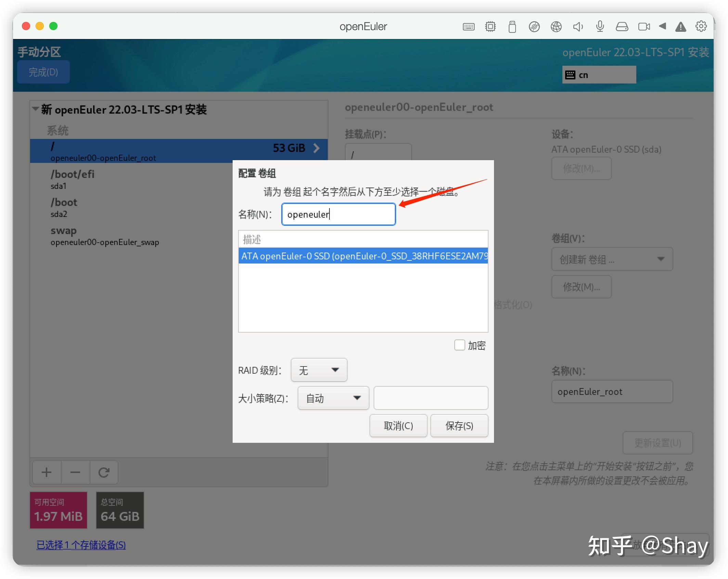
Task: Open the virtual keyboard icon in title bar
Action: click(x=469, y=26)
